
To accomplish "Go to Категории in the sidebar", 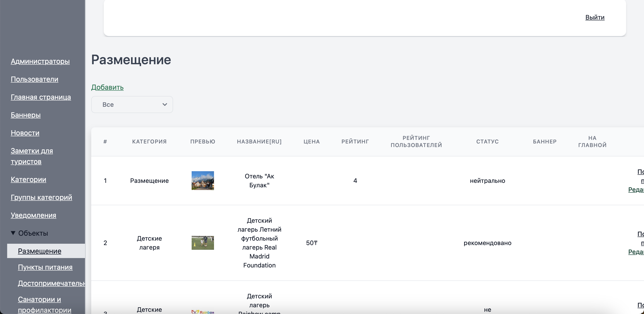I will pyautogui.click(x=28, y=179).
